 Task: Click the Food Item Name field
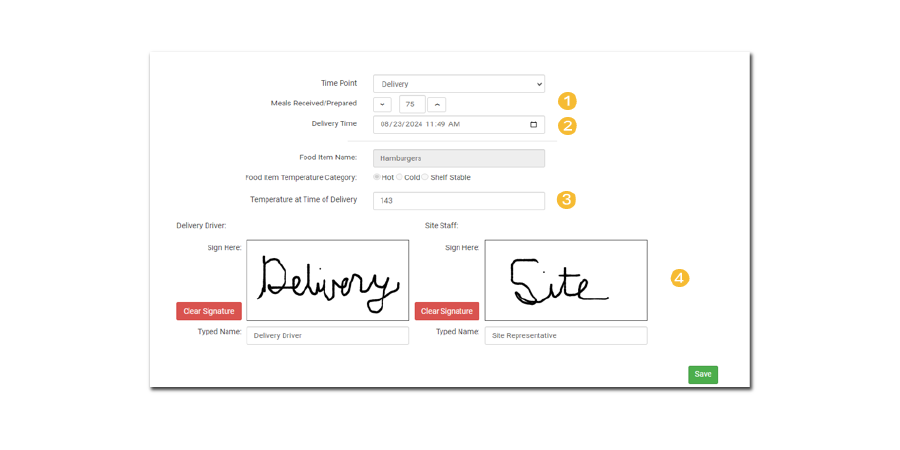(x=458, y=158)
